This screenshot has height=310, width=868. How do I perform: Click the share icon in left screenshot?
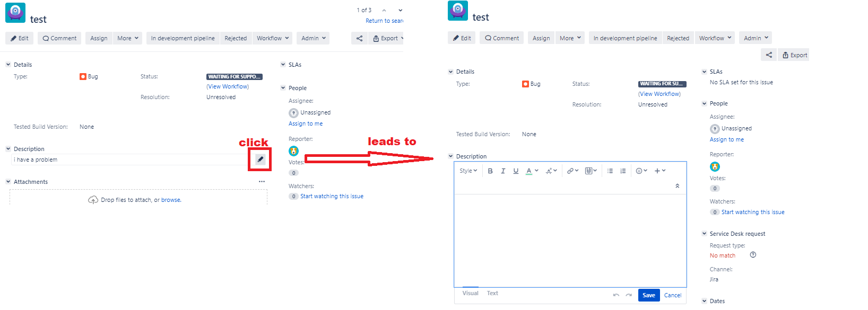pyautogui.click(x=359, y=38)
